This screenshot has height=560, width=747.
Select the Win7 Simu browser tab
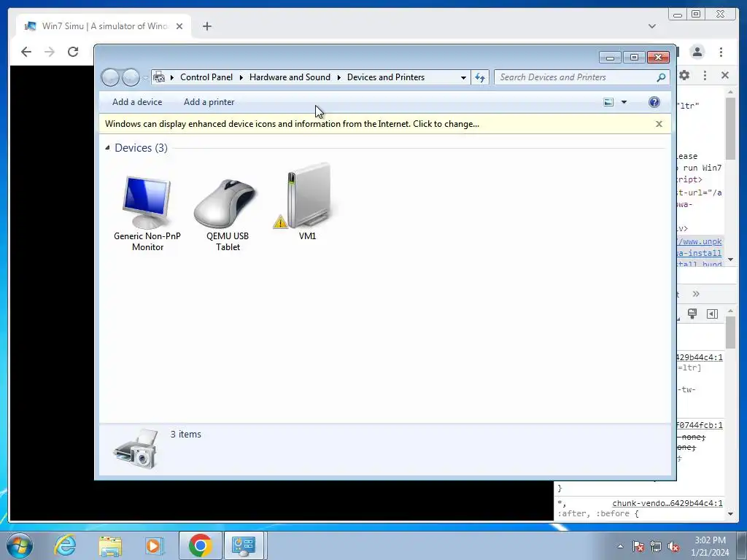point(104,26)
